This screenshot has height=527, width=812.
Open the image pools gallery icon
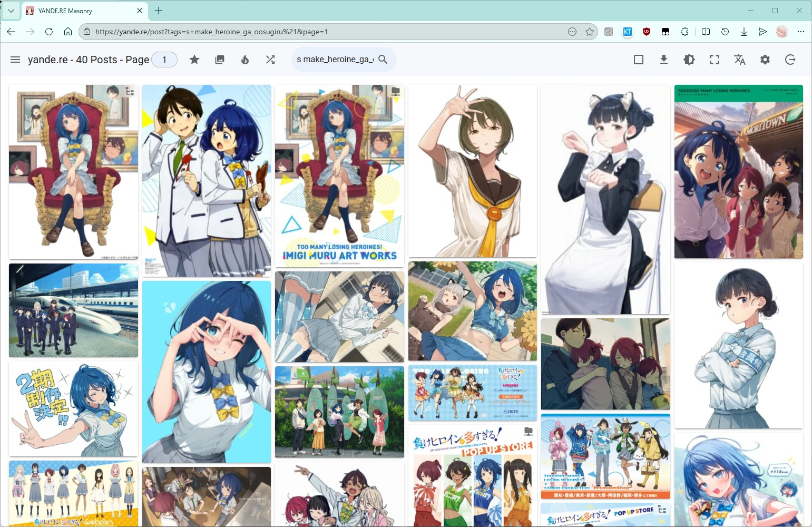(220, 60)
